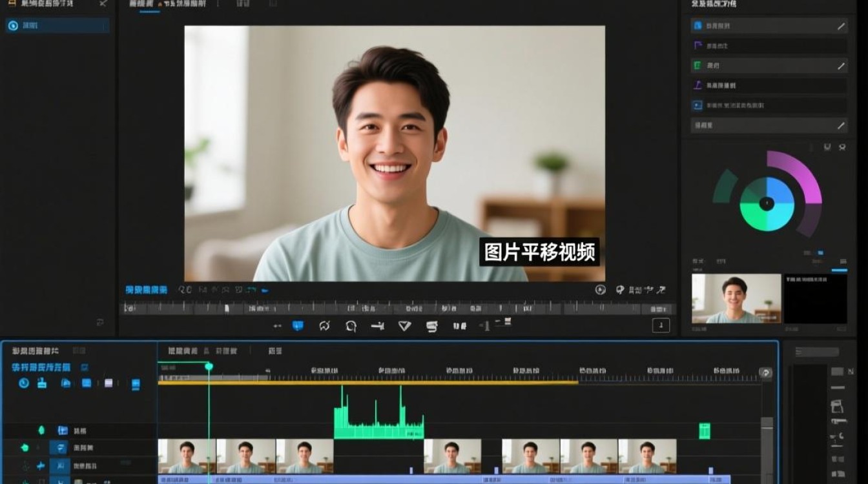This screenshot has width=868, height=484.
Task: Click the black thumbnail in the right panel
Action: [x=815, y=298]
